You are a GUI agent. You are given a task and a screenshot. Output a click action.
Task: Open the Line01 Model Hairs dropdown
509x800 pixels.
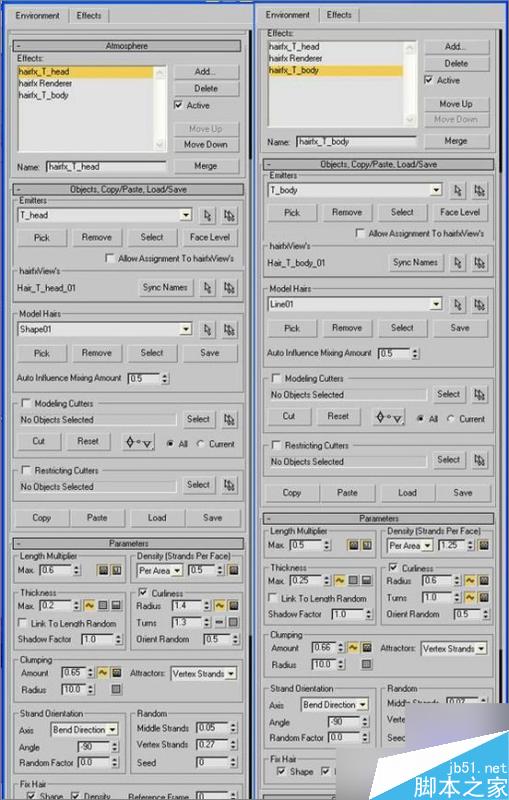click(437, 305)
